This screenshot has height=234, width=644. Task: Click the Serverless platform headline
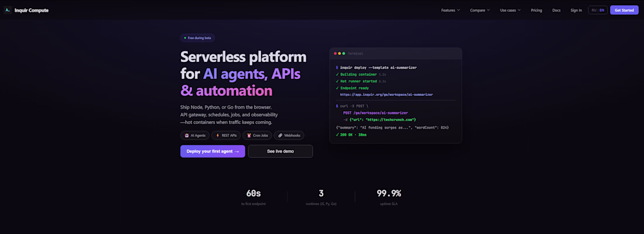244,74
